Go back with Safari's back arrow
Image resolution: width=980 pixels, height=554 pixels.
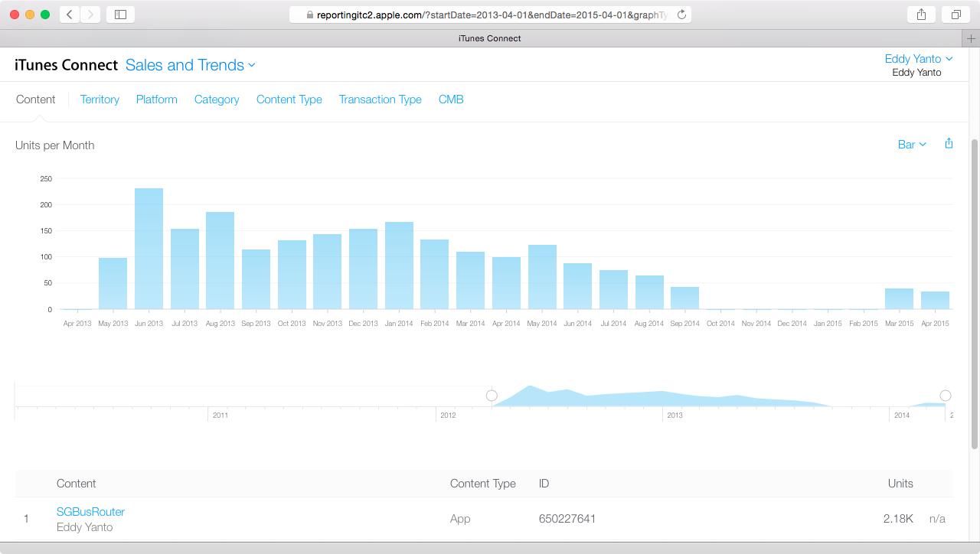pyautogui.click(x=70, y=15)
